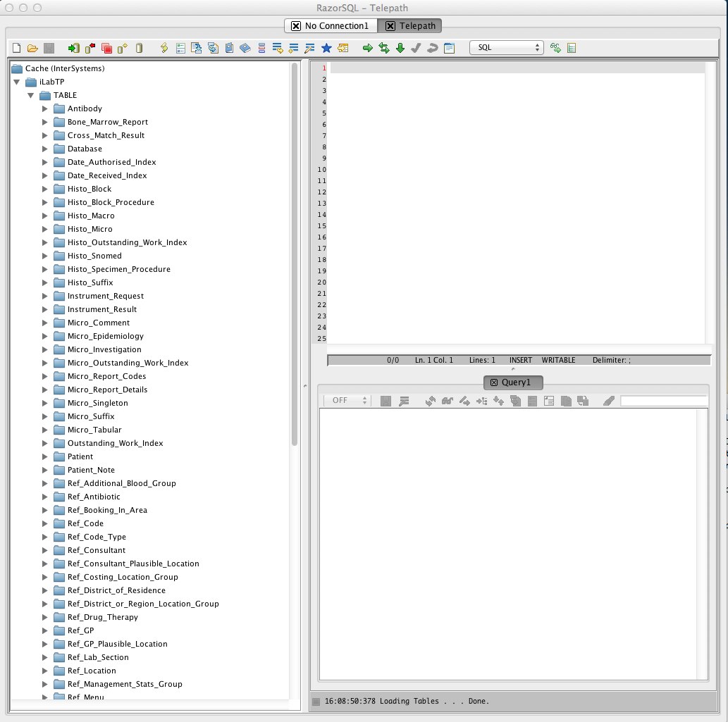Click the binoculars search icon in results toolbar
Viewport: 728px width, 722px height.
pos(447,401)
